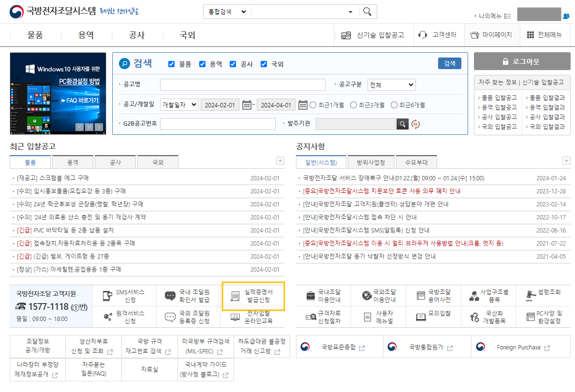The image size is (575, 392).
Task: Open 규격자료 신청절차 icon
Action: pyautogui.click(x=311, y=317)
